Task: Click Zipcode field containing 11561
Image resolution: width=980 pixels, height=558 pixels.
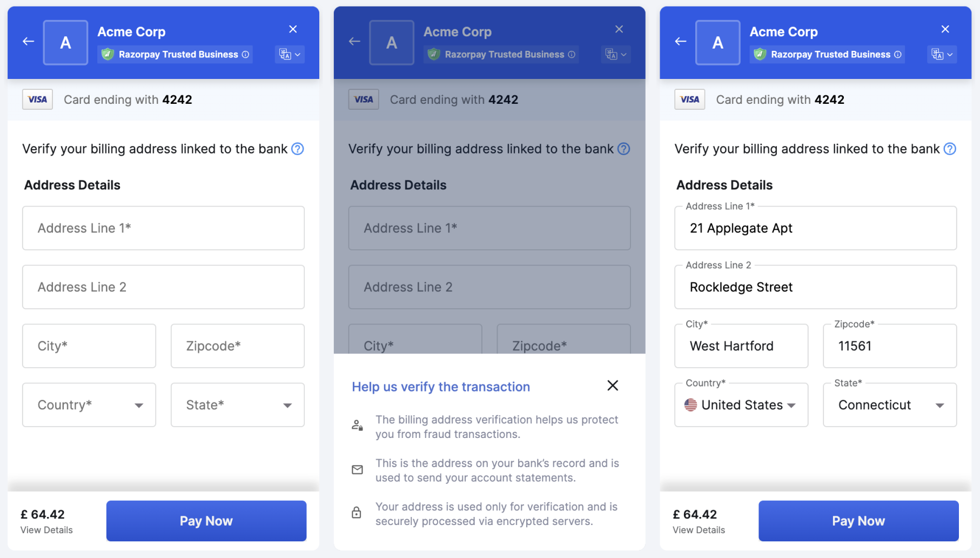Action: coord(889,346)
